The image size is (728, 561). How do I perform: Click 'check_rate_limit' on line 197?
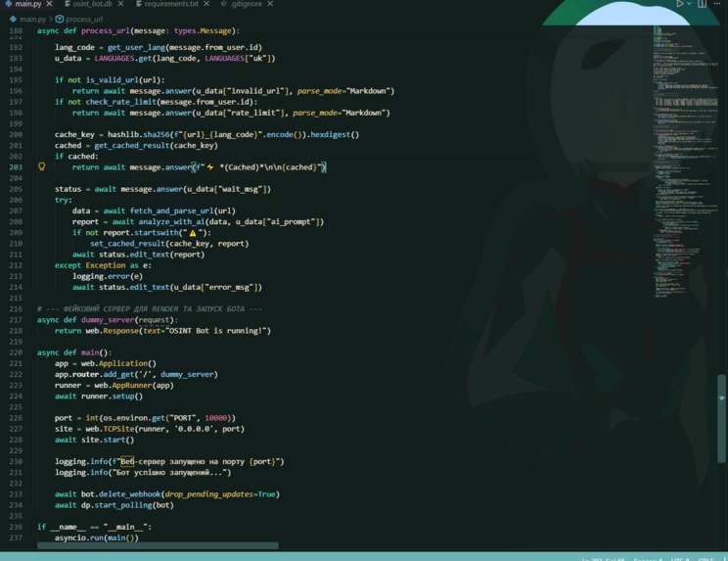120,102
